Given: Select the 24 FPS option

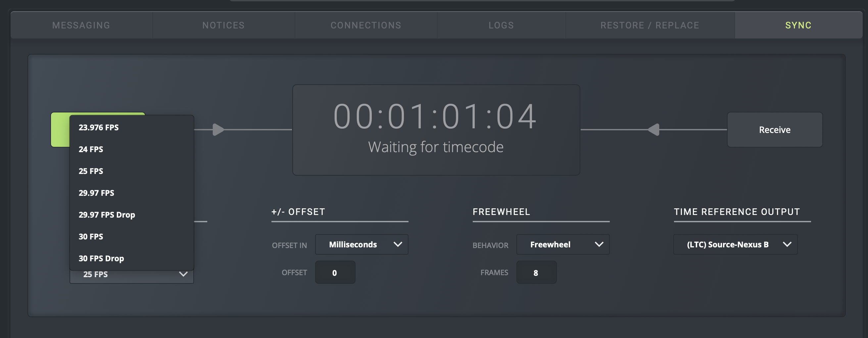Looking at the screenshot, I should [x=91, y=149].
